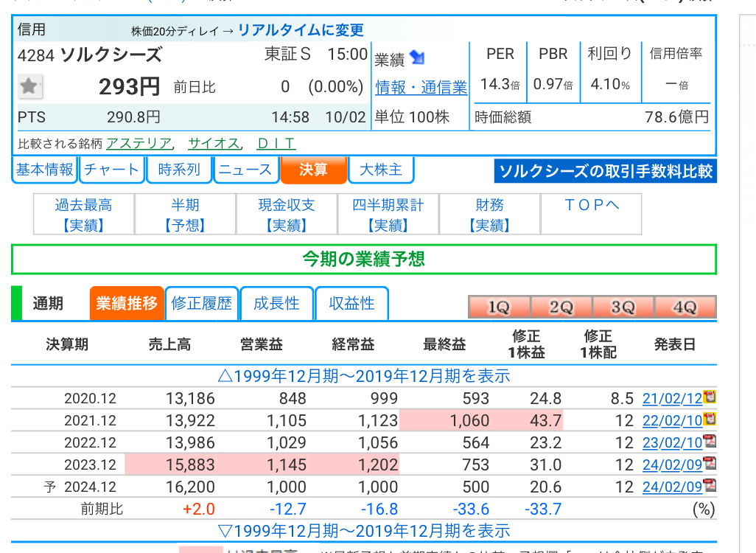Screen dimensions: 756x553
Task: Click the 3Q quarter button
Action: (623, 307)
